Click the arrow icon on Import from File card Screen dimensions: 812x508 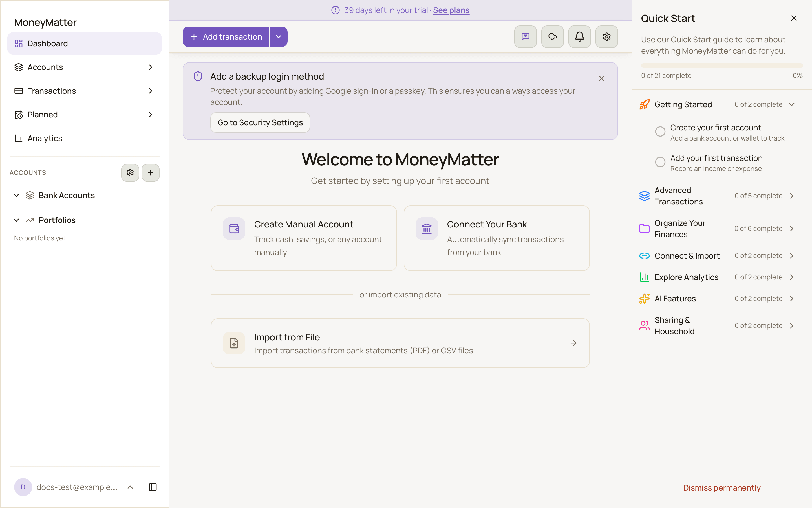(x=573, y=343)
